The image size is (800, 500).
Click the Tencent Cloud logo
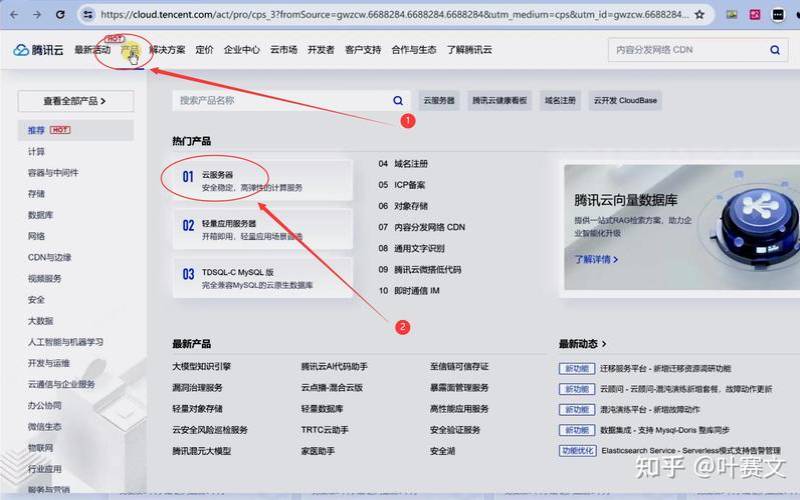click(x=38, y=49)
